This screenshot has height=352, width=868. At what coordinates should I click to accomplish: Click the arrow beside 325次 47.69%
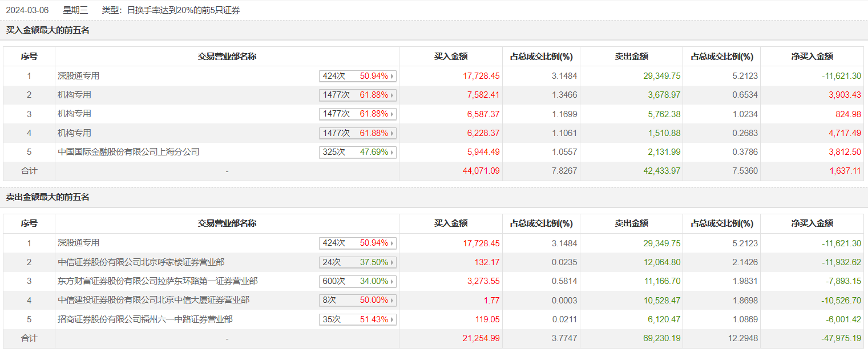pos(392,153)
